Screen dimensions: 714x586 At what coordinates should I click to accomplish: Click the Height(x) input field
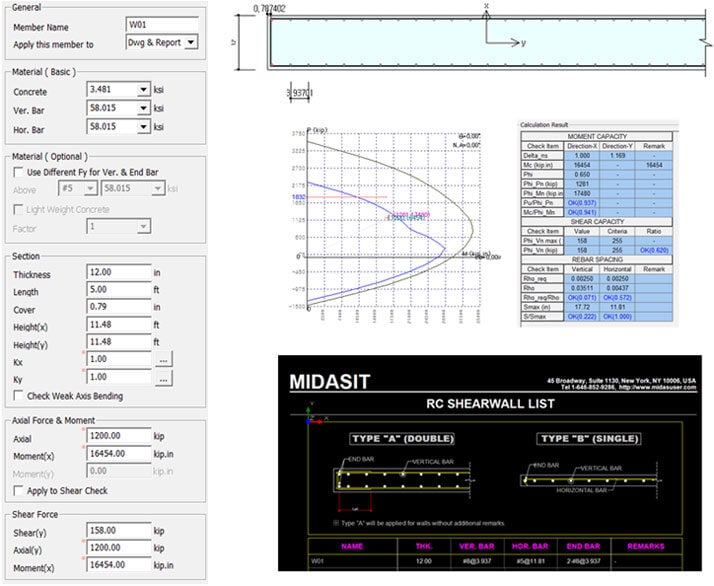(118, 325)
